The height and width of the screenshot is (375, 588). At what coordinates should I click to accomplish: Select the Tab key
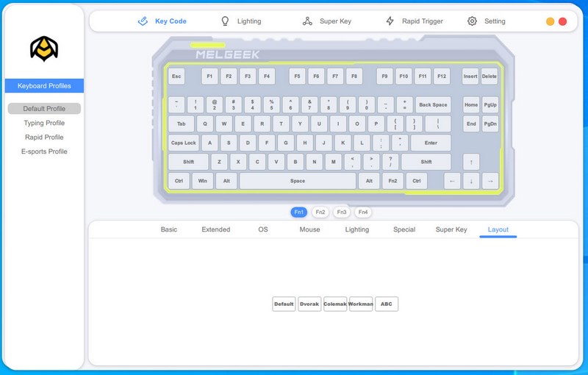pos(181,124)
